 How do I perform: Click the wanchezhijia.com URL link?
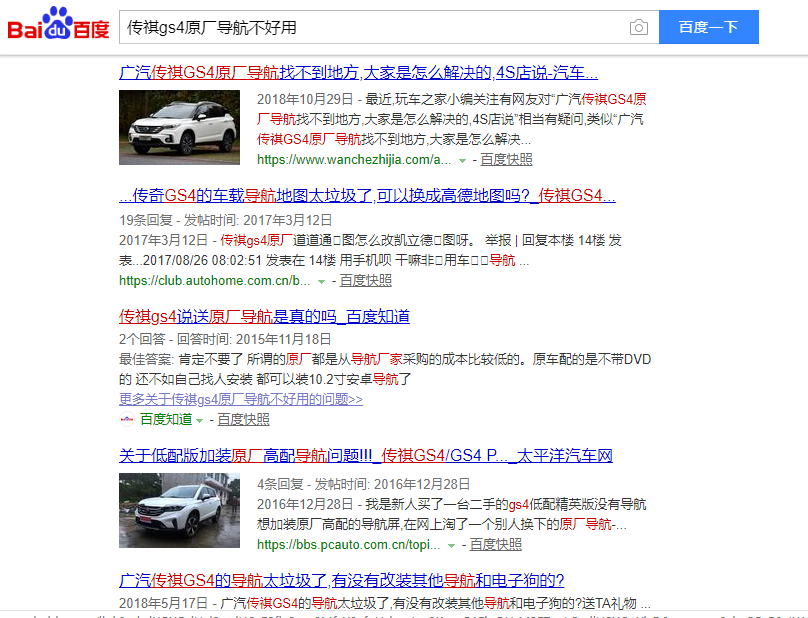354,160
